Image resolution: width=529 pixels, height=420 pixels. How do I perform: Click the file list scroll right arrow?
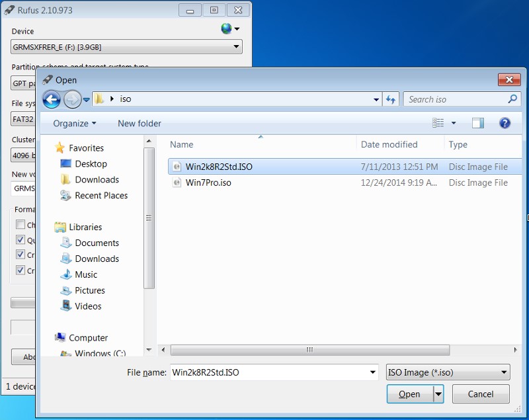pyautogui.click(x=515, y=350)
